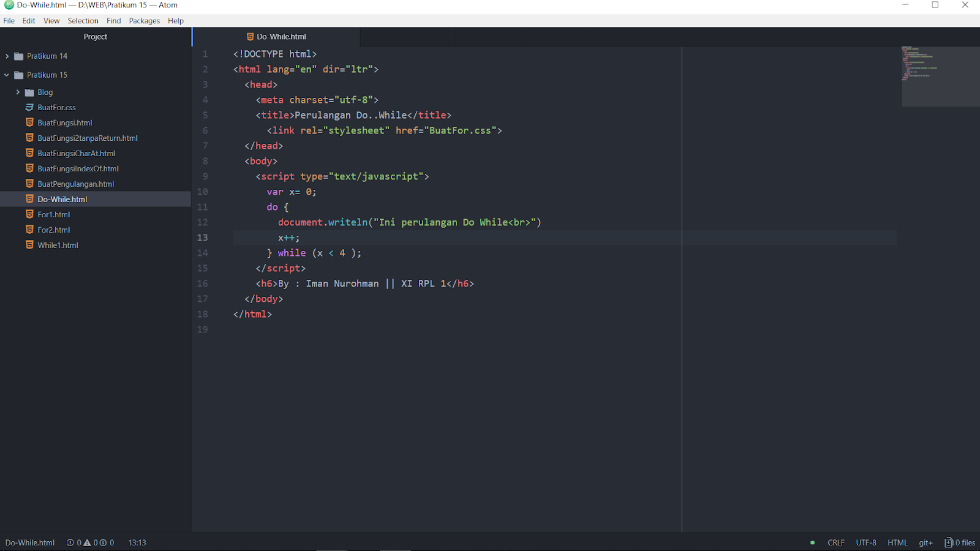
Task: Click the CRLF line-ending selector
Action: 836,542
